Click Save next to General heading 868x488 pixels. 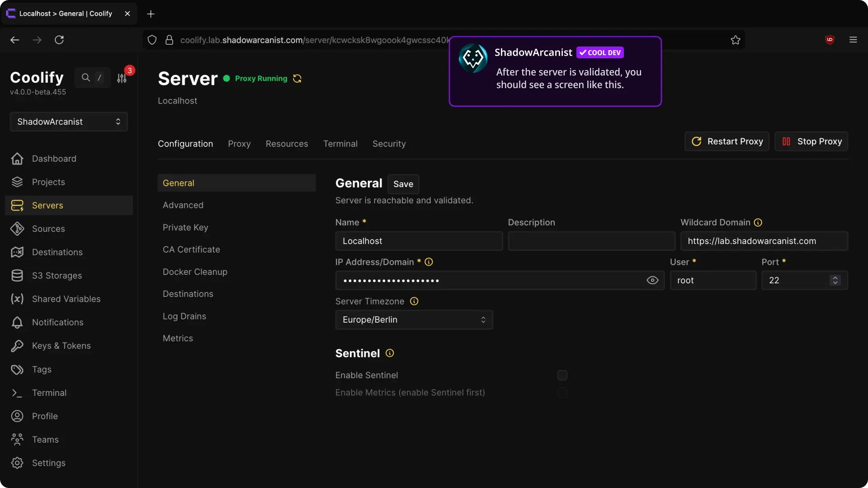click(403, 184)
